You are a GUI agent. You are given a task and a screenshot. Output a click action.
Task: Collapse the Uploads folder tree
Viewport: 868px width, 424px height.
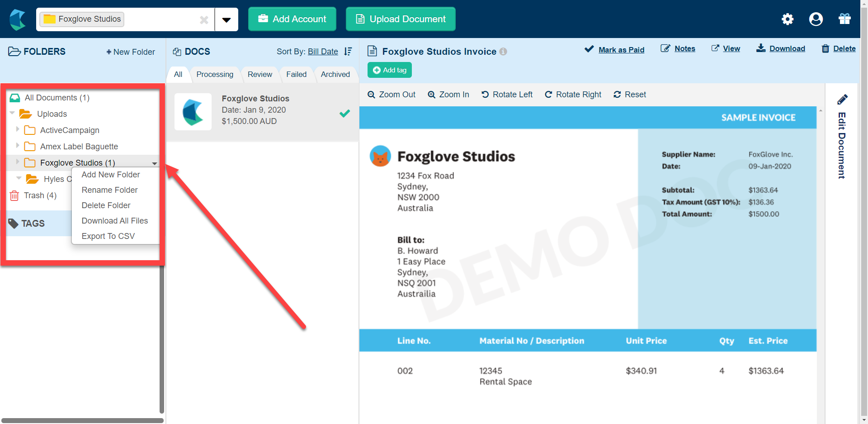tap(12, 113)
